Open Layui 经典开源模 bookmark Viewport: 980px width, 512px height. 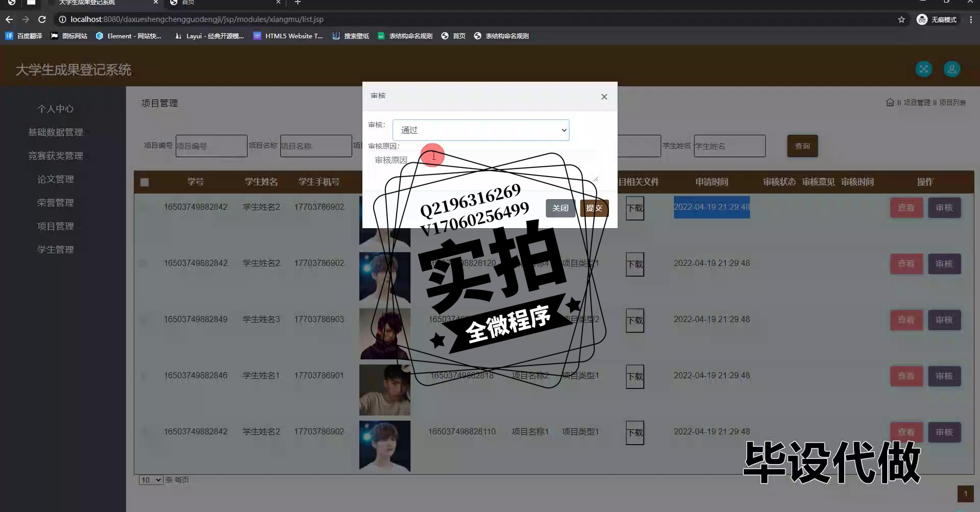[209, 36]
